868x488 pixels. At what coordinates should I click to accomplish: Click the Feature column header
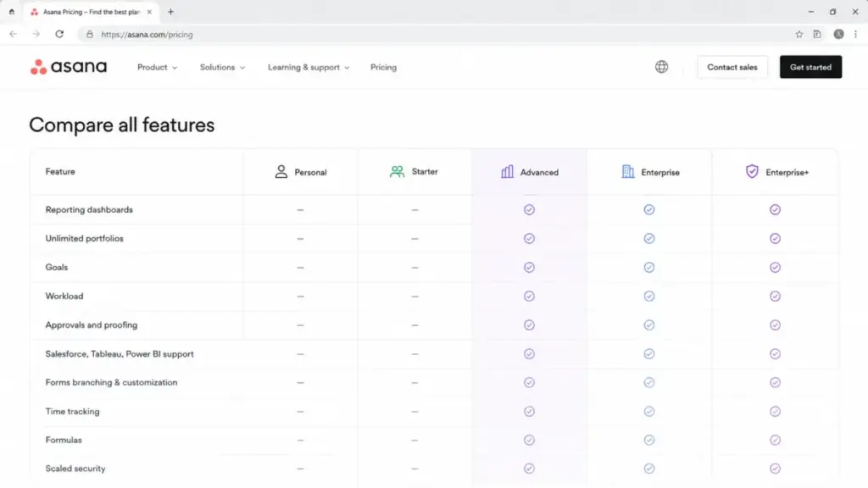[x=60, y=171]
